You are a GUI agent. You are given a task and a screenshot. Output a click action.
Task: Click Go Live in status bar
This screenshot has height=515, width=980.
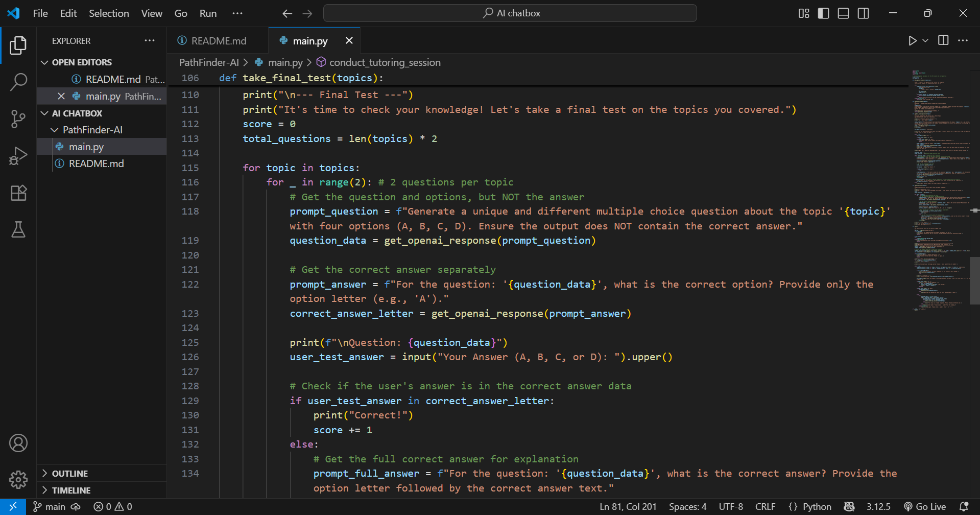(925, 507)
